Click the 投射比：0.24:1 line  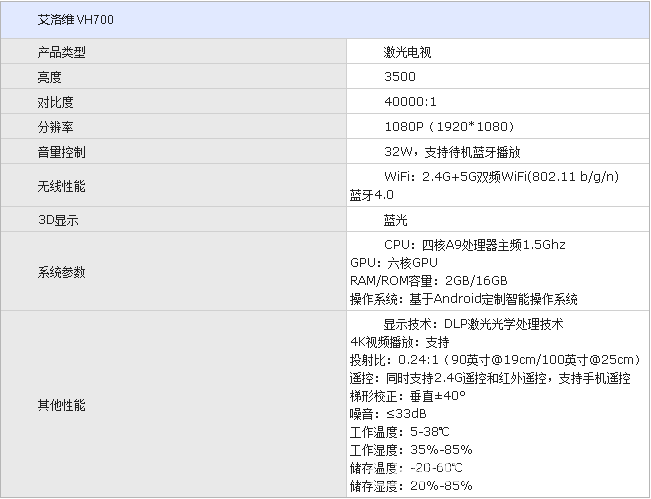click(495, 360)
